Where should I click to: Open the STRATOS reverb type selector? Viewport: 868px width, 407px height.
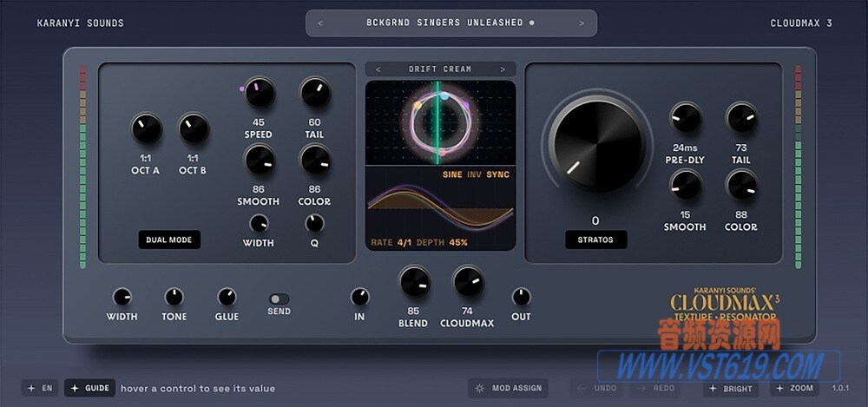(x=595, y=240)
